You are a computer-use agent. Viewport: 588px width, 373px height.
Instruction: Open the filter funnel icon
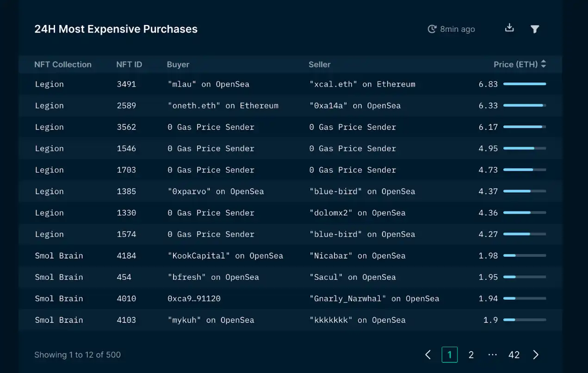tap(535, 29)
